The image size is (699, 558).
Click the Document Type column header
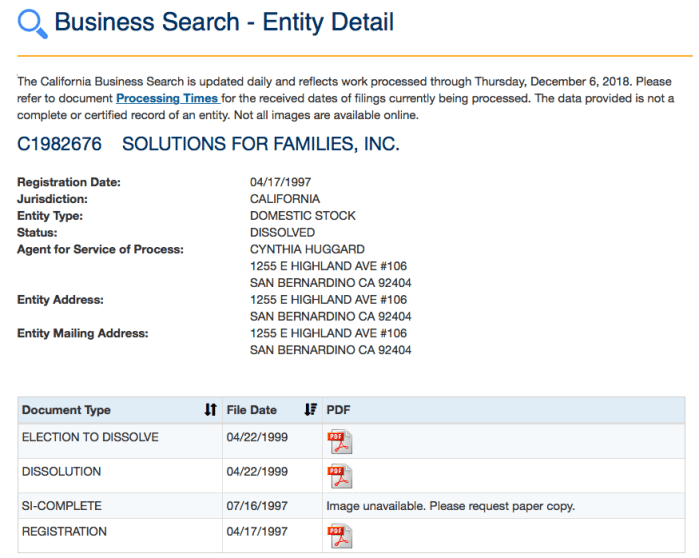click(x=67, y=410)
